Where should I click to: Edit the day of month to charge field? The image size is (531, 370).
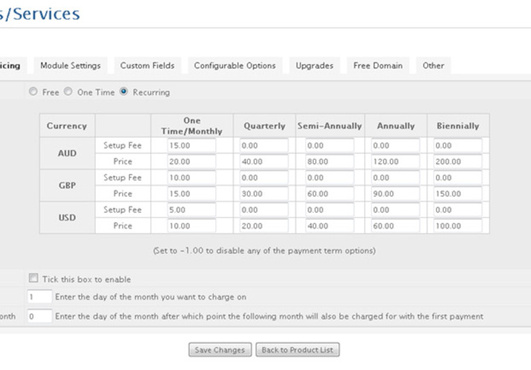[x=40, y=297]
